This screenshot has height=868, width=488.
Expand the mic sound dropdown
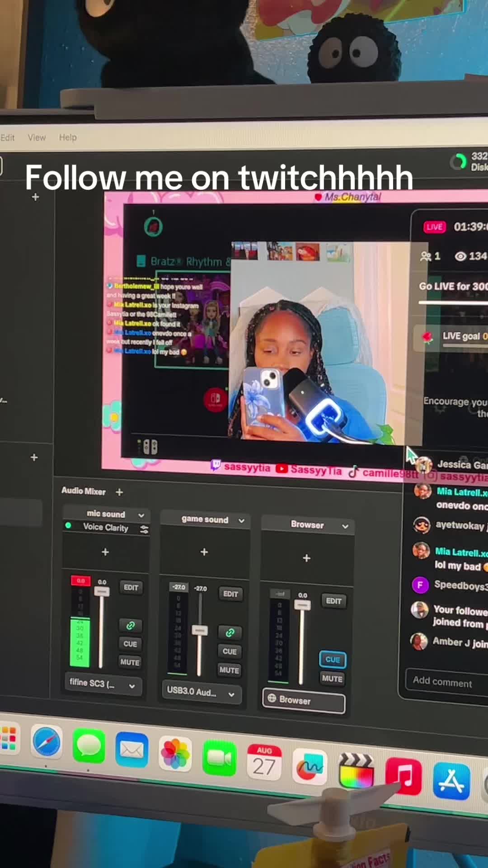(141, 515)
